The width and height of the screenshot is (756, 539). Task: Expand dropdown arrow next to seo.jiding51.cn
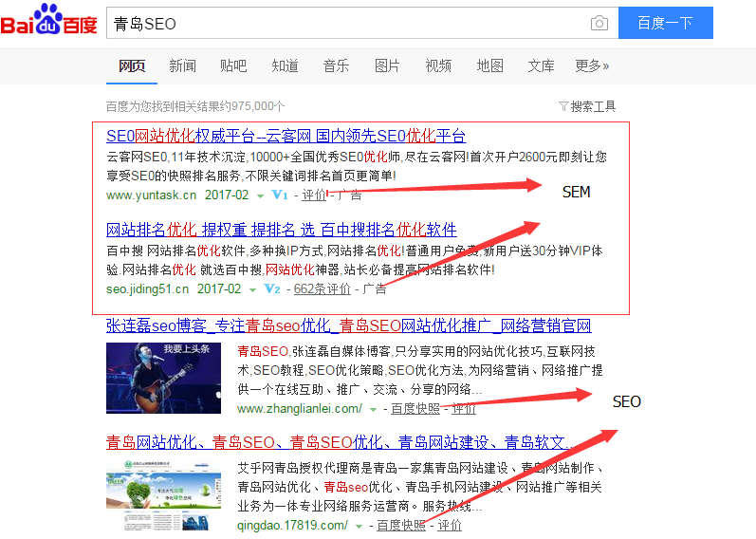252,290
